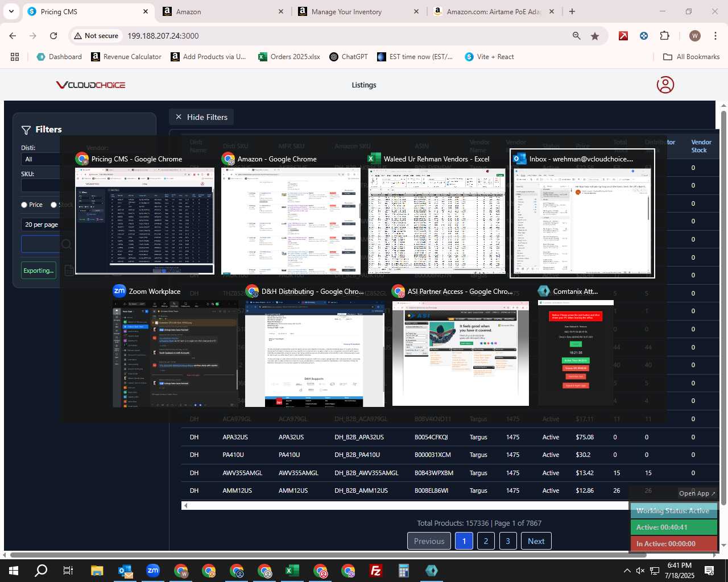Open the Chrome Extensions puzzle icon
Screen dimensions: 728x582
665,36
